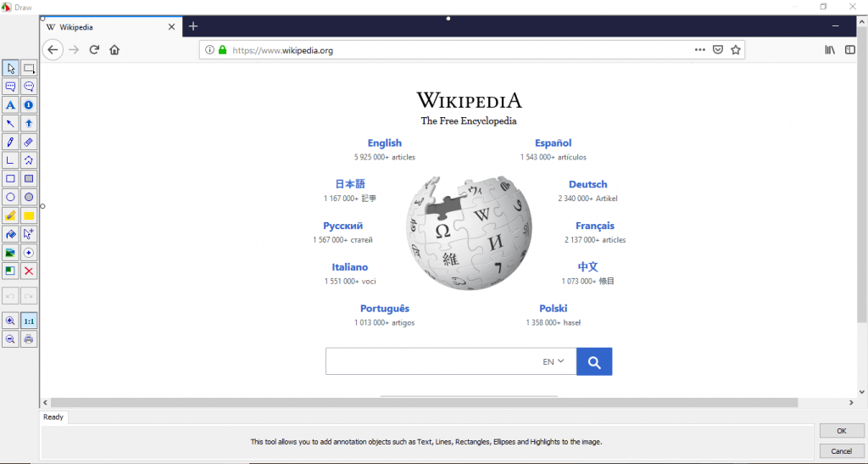Click the Pocket icon in the address bar
This screenshot has height=464, width=868.
coord(718,50)
